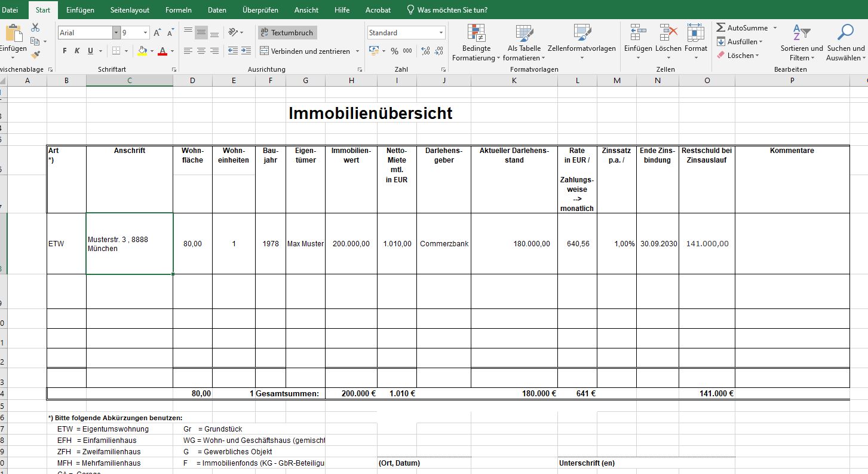868x474 pixels.
Task: Select the Format Painter brush icon
Action: (x=35, y=54)
